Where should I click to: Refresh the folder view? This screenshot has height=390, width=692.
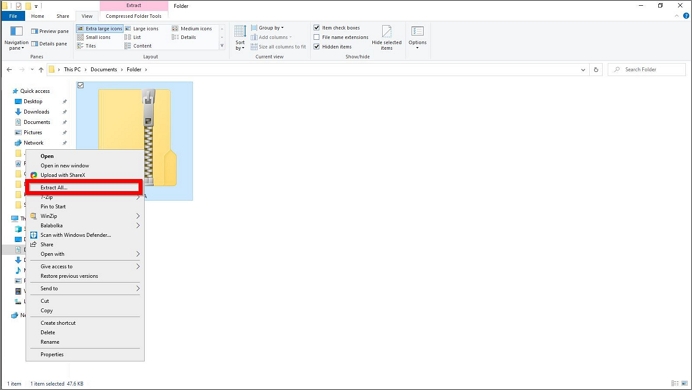point(596,70)
